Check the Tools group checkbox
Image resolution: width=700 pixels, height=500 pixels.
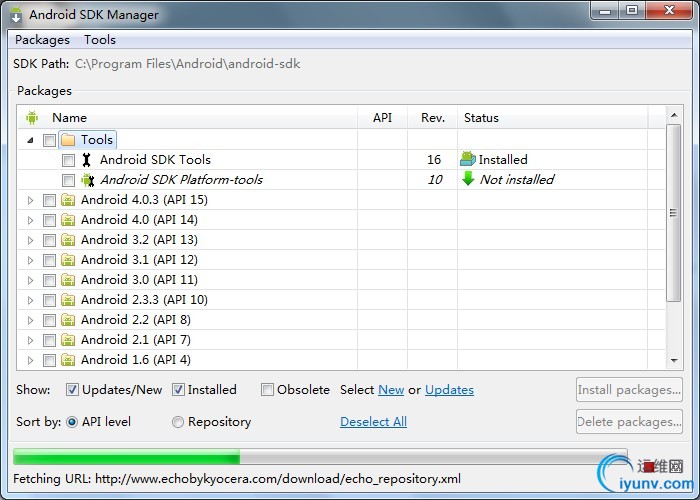pos(49,140)
